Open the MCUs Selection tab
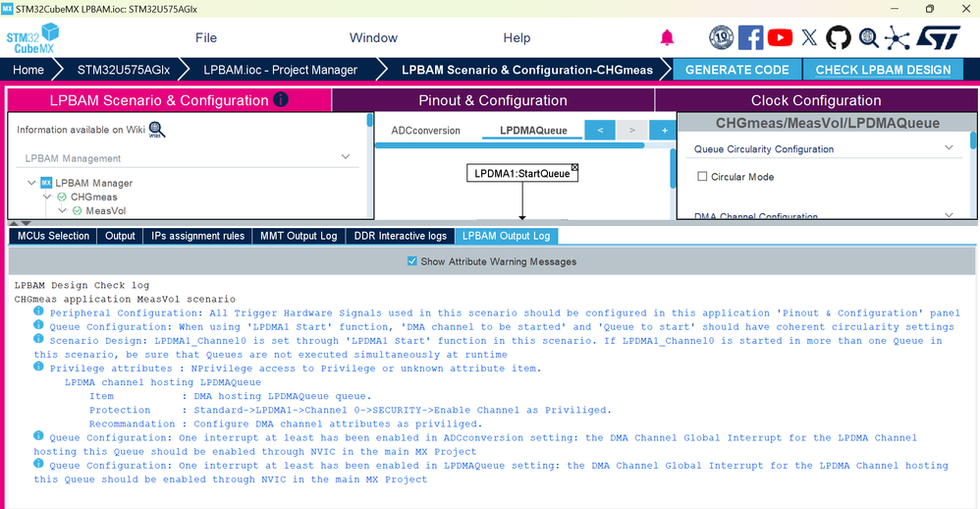Screen dimensions: 980x509 (53, 236)
